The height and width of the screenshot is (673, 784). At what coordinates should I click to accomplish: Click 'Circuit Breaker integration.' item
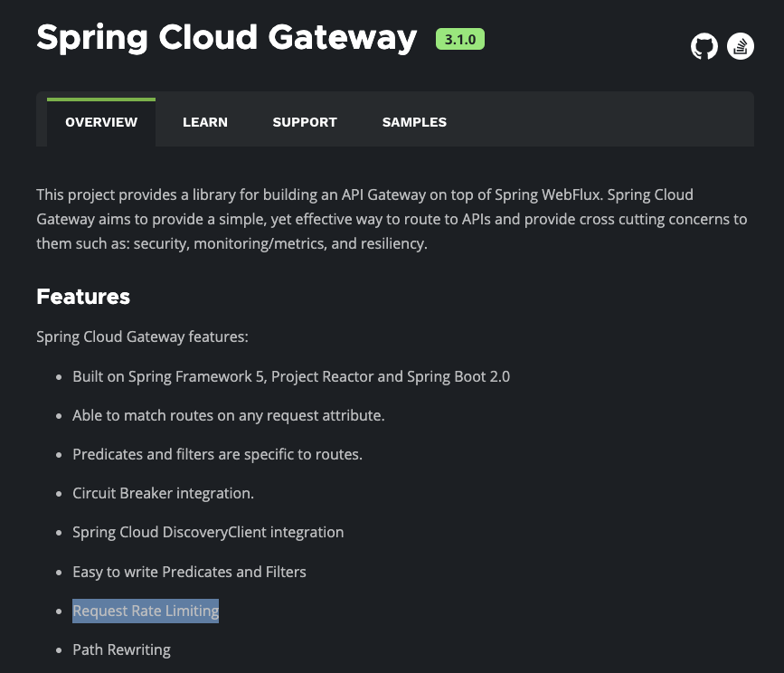(163, 494)
